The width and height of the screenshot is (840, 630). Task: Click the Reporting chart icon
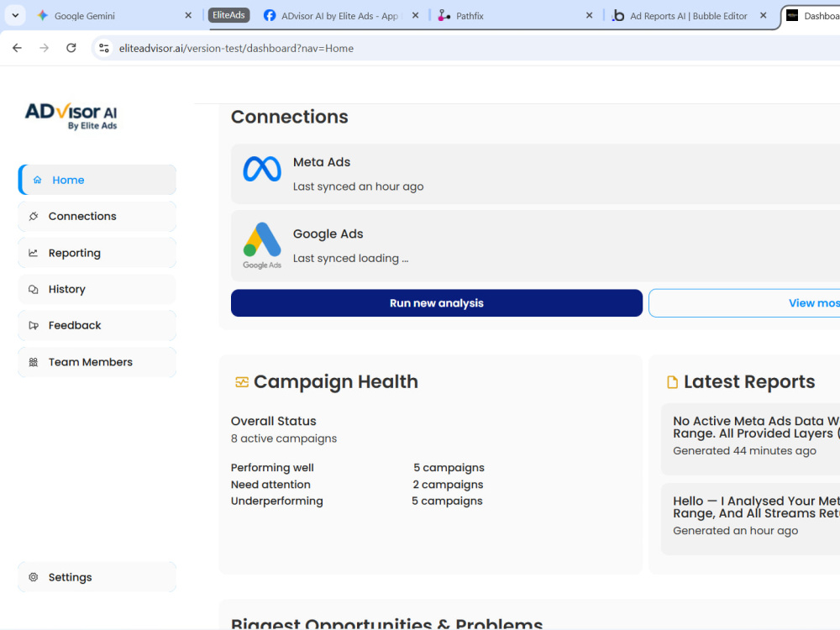34,253
